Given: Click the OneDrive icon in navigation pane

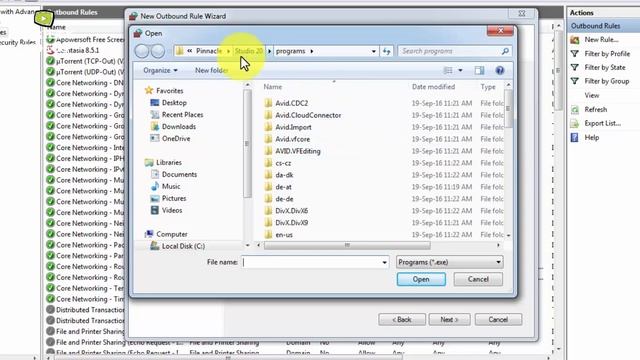Looking at the screenshot, I should tap(155, 138).
